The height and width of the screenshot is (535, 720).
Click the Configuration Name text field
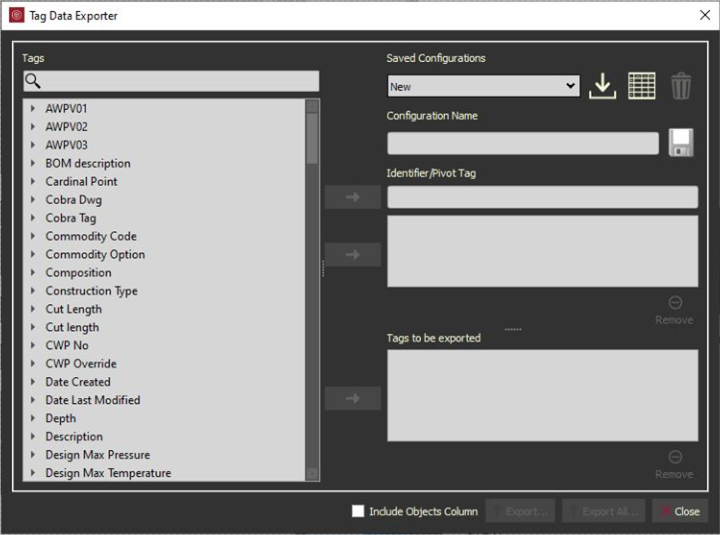[523, 143]
